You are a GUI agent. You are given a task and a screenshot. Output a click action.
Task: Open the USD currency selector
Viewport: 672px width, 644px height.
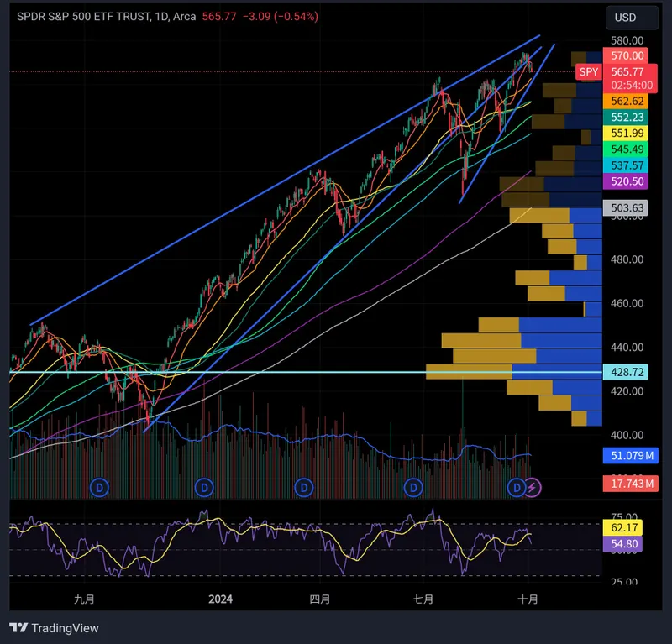(632, 18)
